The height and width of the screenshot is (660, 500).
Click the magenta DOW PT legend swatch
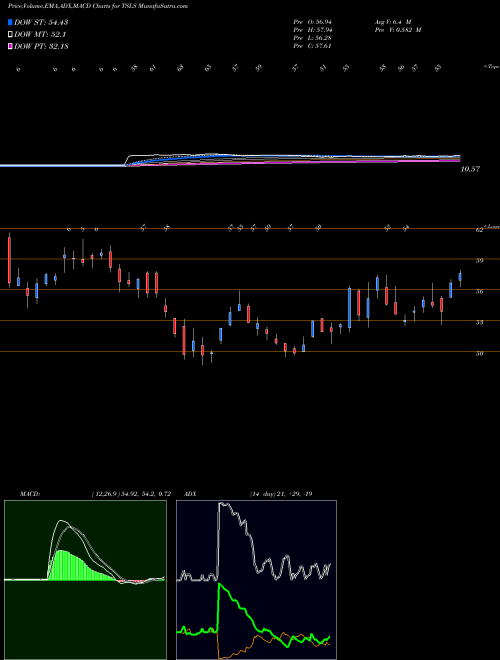coord(10,46)
